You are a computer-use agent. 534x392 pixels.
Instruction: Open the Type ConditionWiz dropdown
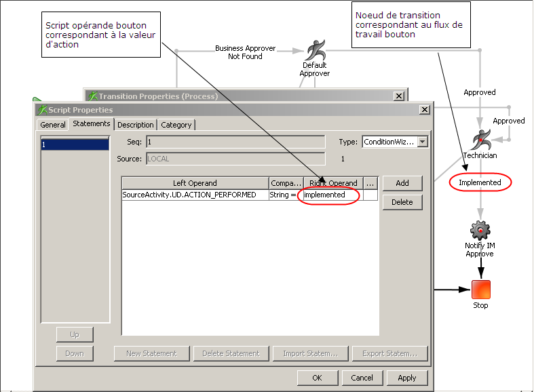[x=423, y=142]
